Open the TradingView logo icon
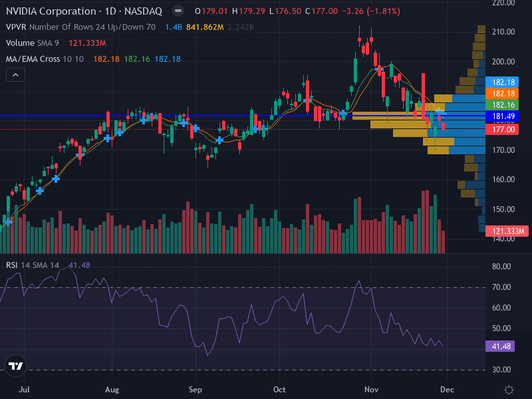Viewport: 532px width, 399px height. point(15,366)
